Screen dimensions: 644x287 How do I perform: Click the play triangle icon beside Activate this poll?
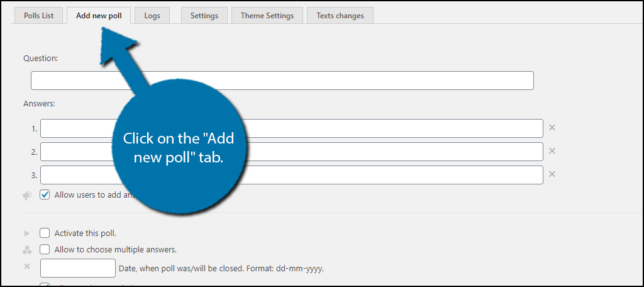point(26,233)
